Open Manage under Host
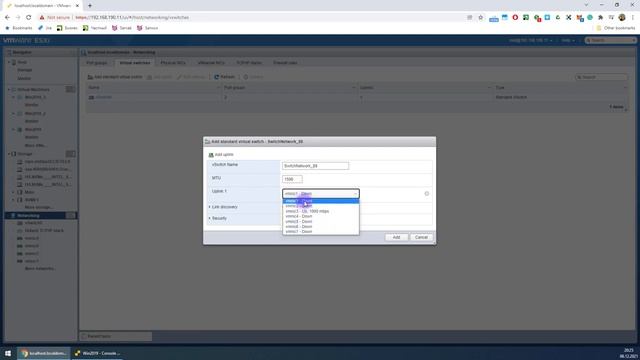The image size is (640, 360). [24, 70]
